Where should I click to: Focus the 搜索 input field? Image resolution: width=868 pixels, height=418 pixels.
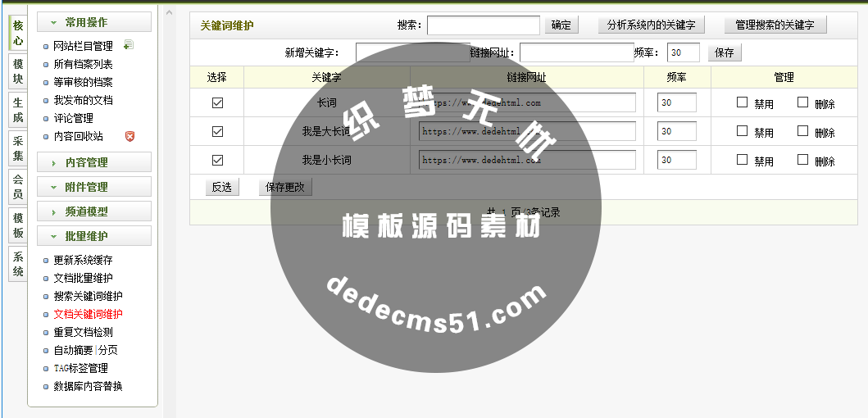tap(484, 25)
